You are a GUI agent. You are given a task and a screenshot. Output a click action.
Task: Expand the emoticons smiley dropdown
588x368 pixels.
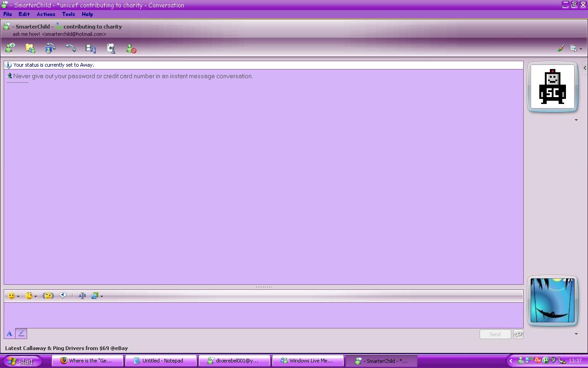18,296
